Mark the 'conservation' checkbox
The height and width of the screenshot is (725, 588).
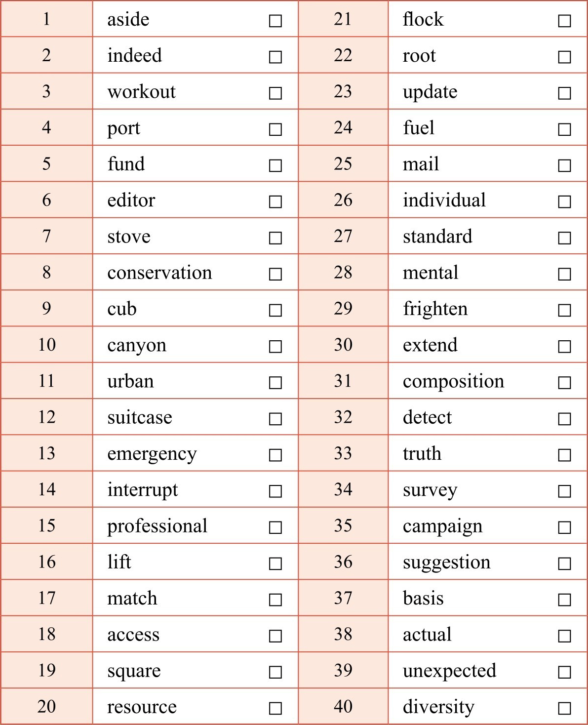275,274
